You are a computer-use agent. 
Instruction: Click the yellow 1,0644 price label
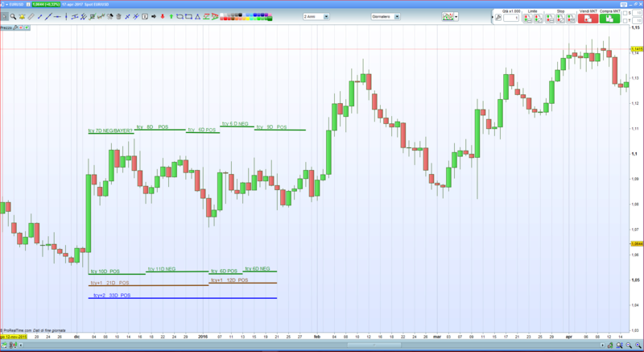(x=637, y=243)
